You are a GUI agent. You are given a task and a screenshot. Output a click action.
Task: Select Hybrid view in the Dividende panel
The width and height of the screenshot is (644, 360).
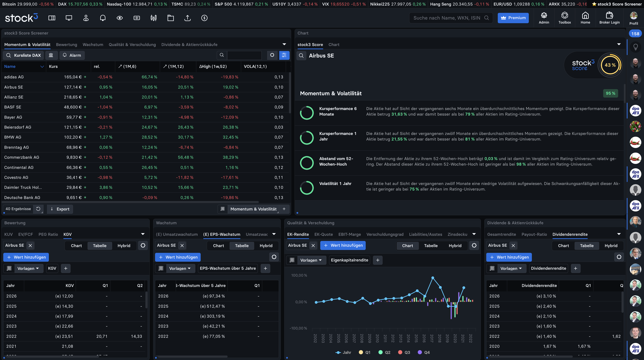point(611,246)
